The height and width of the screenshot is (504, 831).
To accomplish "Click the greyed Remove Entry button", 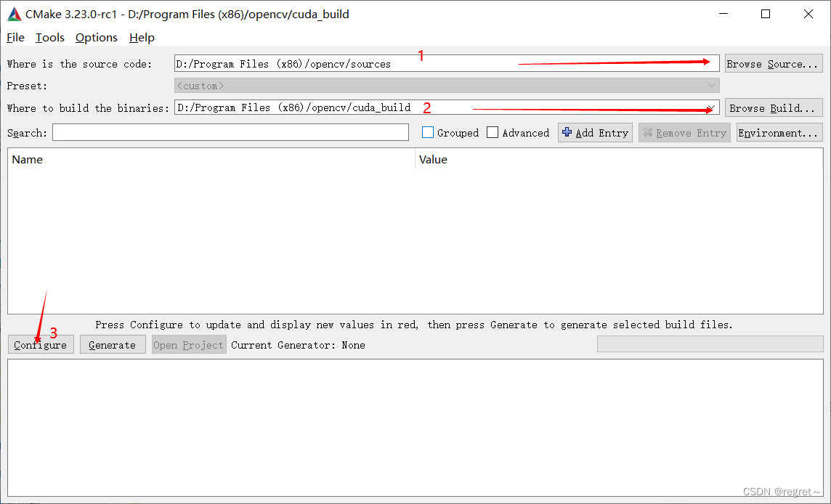I will tap(684, 132).
